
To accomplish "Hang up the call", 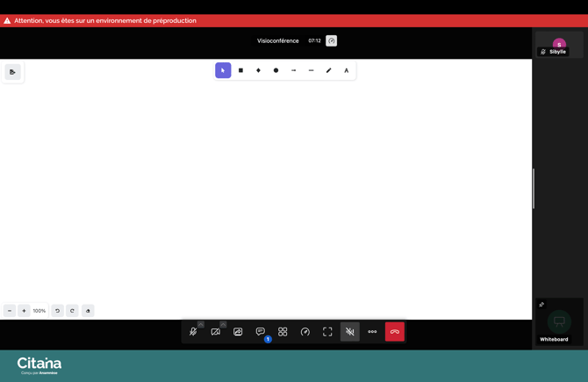I will (x=395, y=332).
